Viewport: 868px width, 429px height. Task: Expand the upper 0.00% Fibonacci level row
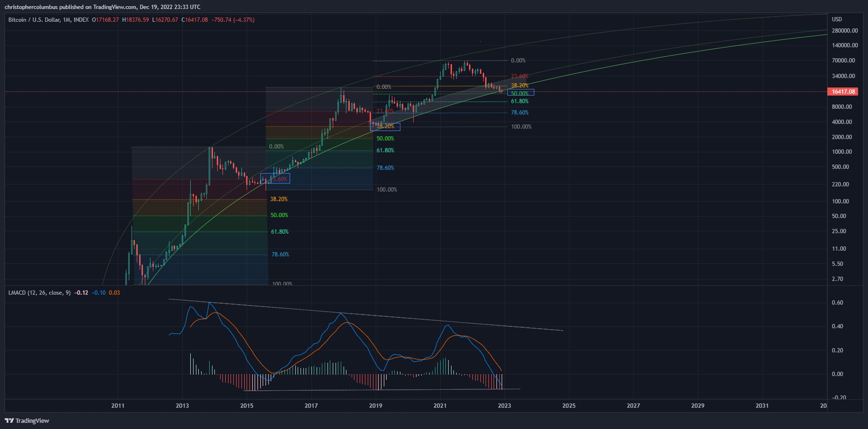click(x=518, y=60)
